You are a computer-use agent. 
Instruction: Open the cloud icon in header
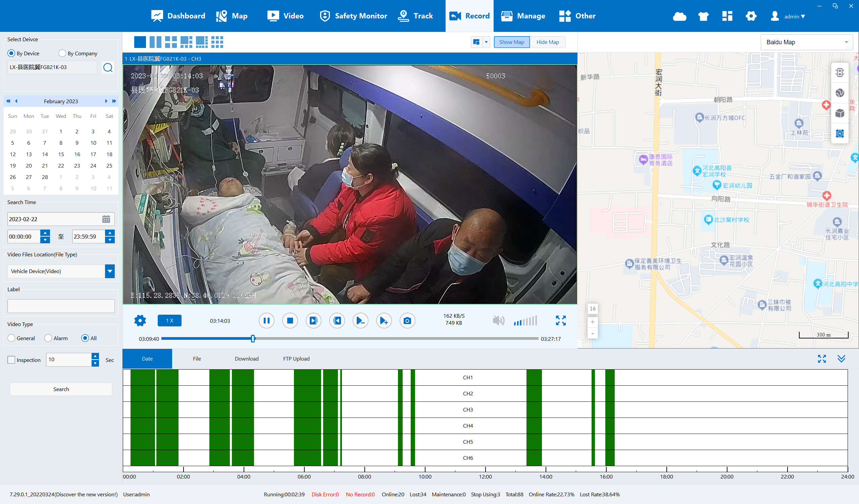click(x=679, y=16)
